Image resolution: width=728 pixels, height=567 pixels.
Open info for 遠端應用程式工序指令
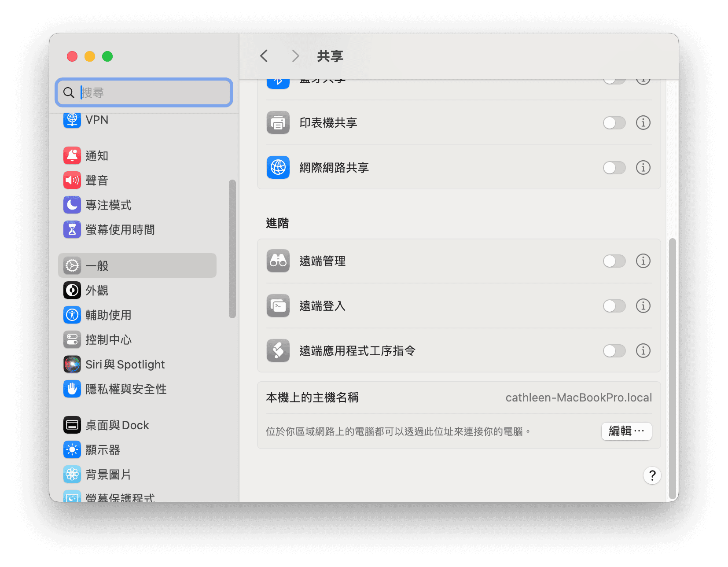coord(643,350)
